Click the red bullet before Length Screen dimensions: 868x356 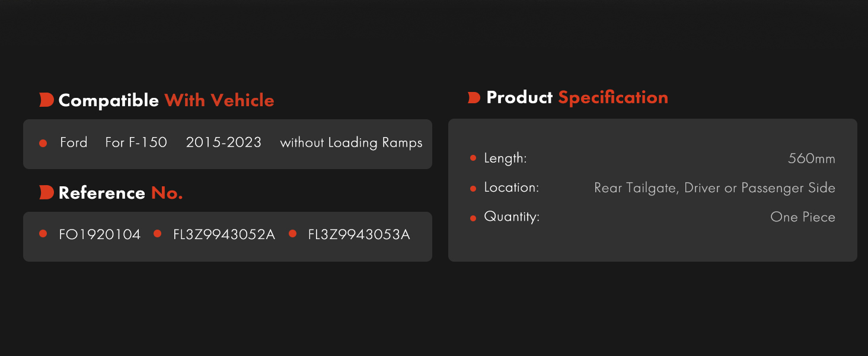coord(473,158)
